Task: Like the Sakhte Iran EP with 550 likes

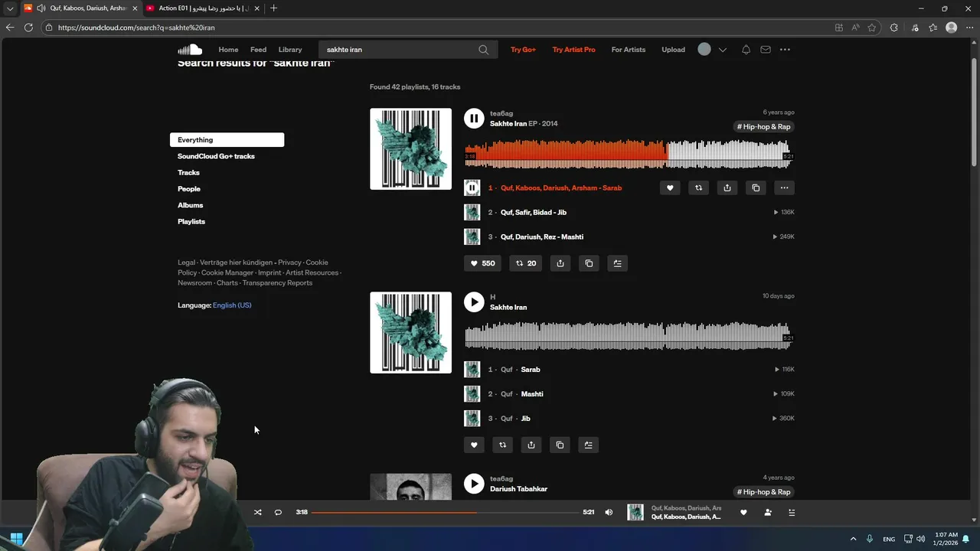Action: (x=482, y=263)
